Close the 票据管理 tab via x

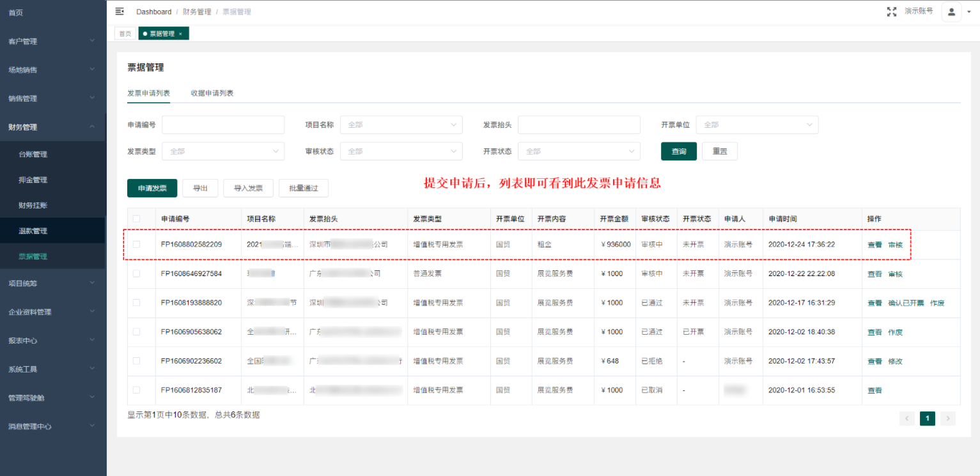tap(180, 34)
